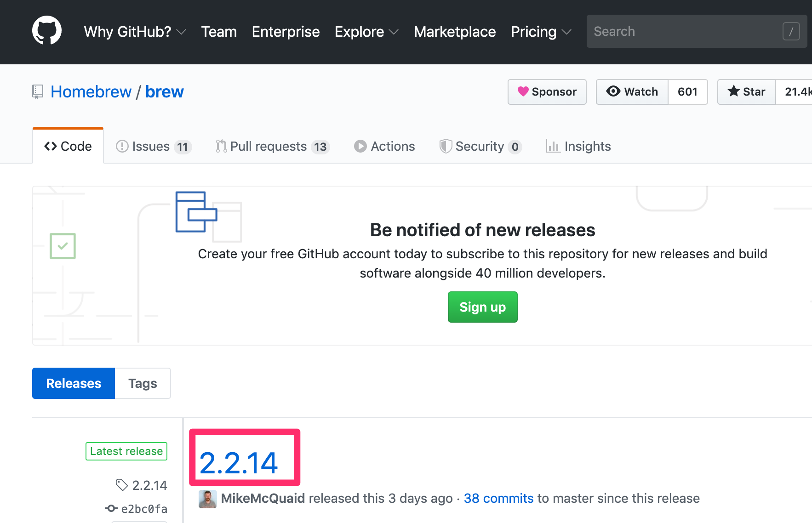This screenshot has width=812, height=523.
Task: Click the slash shortcut icon in search
Action: click(791, 31)
